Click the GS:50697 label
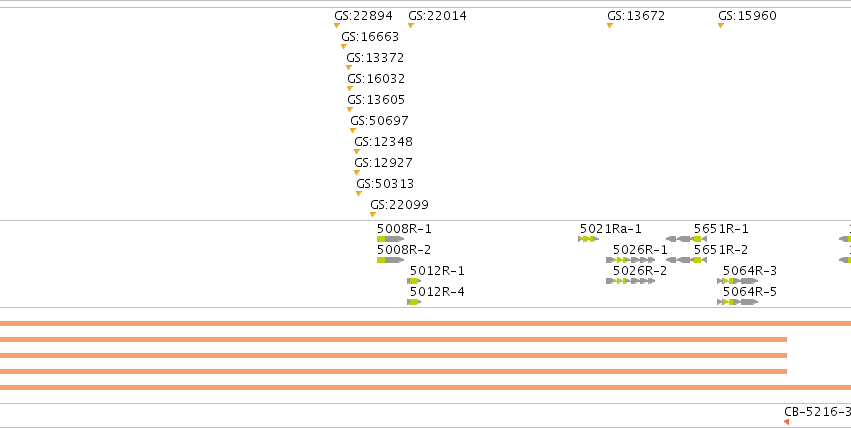This screenshot has height=428, width=851. coord(379,120)
